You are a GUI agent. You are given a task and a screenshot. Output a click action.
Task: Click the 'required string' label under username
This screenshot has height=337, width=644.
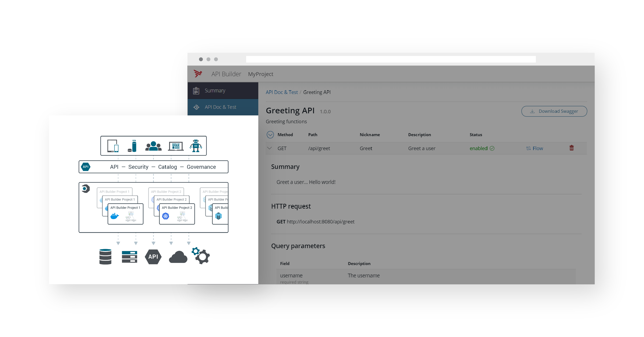294,282
